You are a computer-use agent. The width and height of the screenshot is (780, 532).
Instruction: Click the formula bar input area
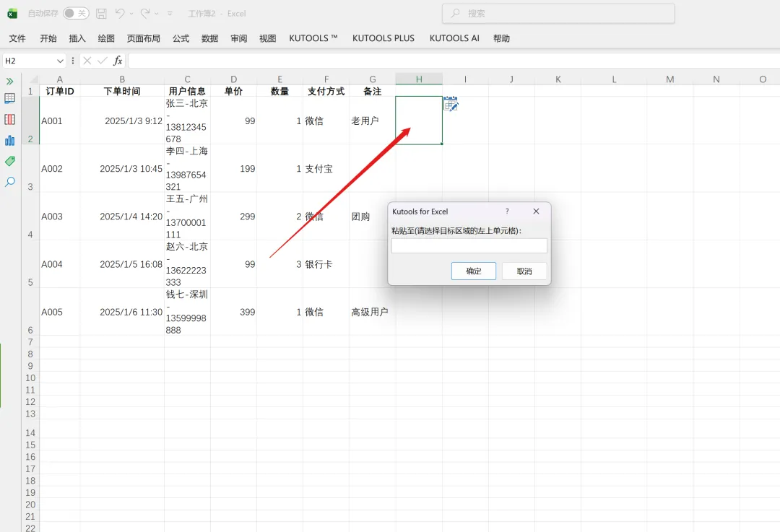[454, 61]
